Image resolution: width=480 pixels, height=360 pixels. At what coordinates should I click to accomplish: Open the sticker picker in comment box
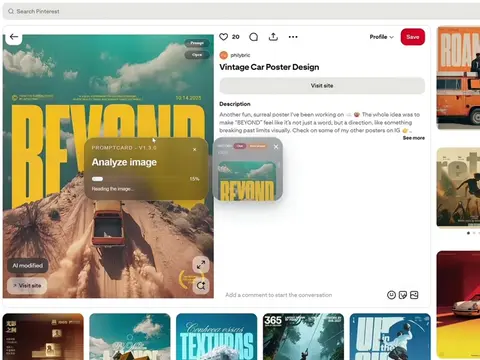point(403,295)
